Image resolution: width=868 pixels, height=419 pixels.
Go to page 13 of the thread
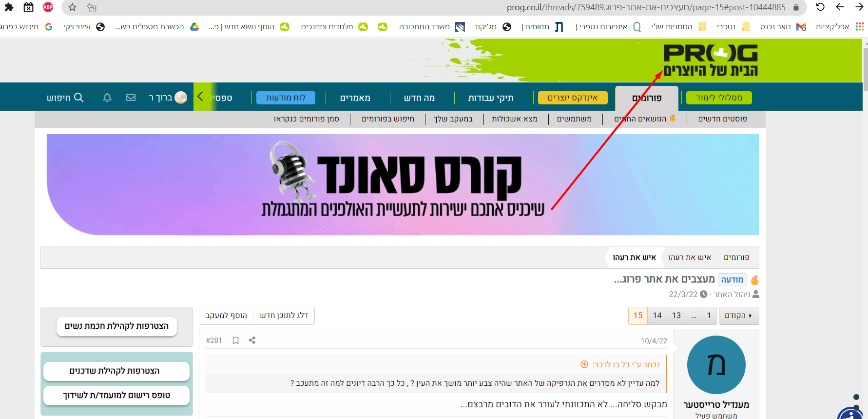click(676, 316)
